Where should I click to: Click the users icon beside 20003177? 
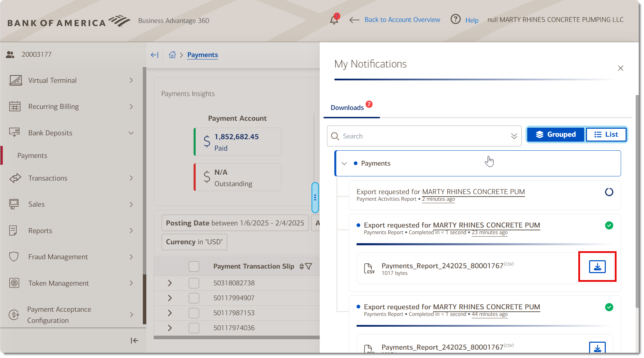tap(10, 55)
